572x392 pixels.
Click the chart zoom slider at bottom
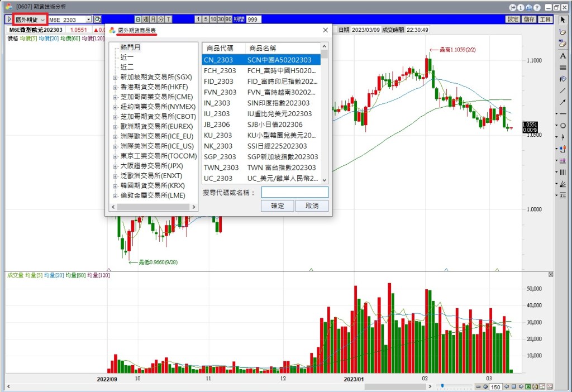[x=442, y=386]
